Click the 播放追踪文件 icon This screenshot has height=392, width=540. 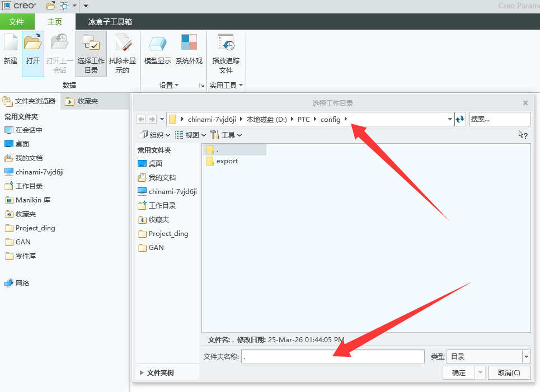[x=226, y=44]
